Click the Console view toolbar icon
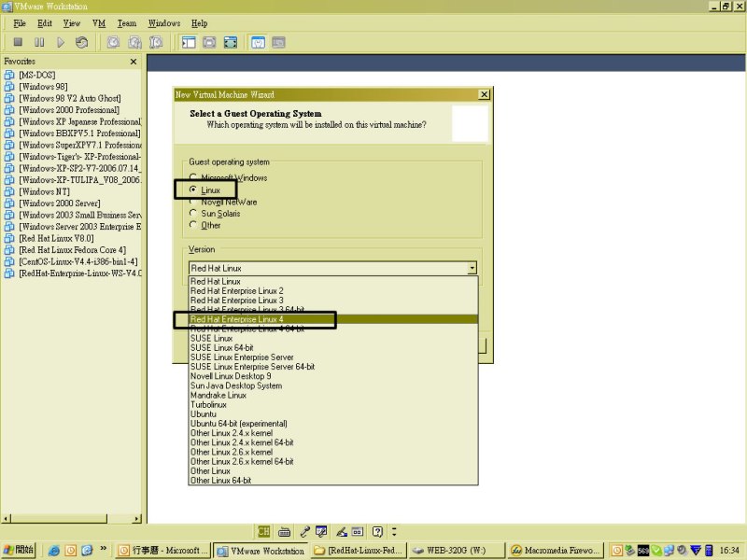 tap(278, 42)
